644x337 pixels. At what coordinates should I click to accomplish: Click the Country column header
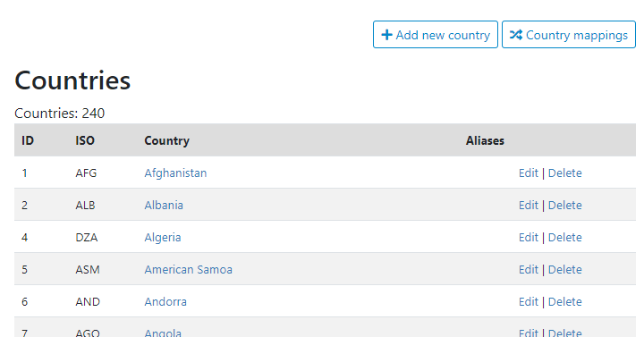click(x=166, y=141)
